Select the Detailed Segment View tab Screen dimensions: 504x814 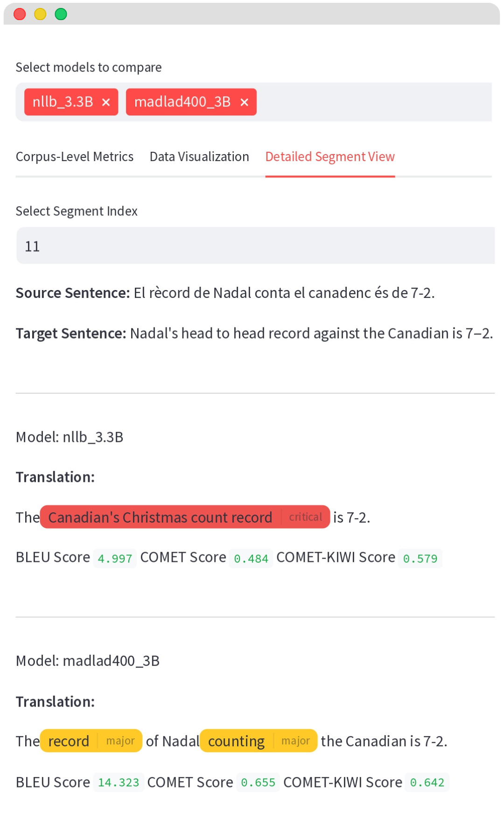[x=330, y=157]
